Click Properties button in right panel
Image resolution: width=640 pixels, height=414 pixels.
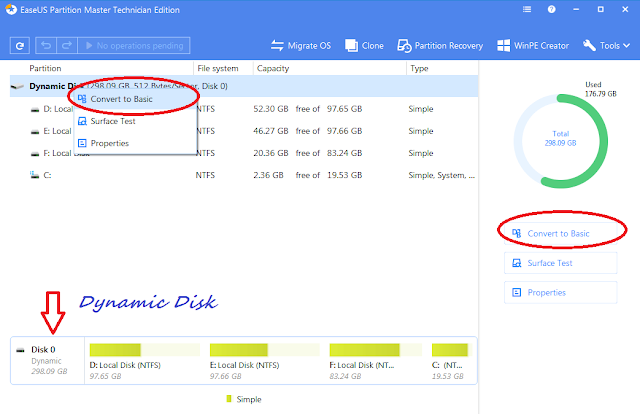pos(560,292)
